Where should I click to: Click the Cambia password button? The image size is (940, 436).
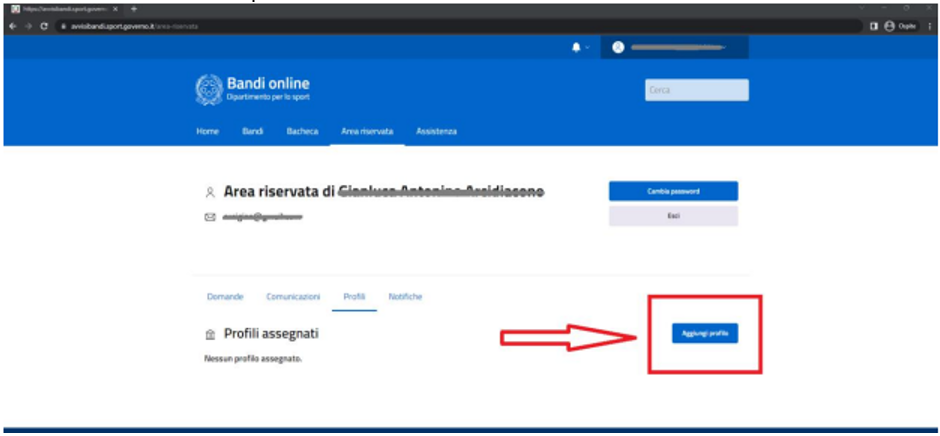click(673, 191)
